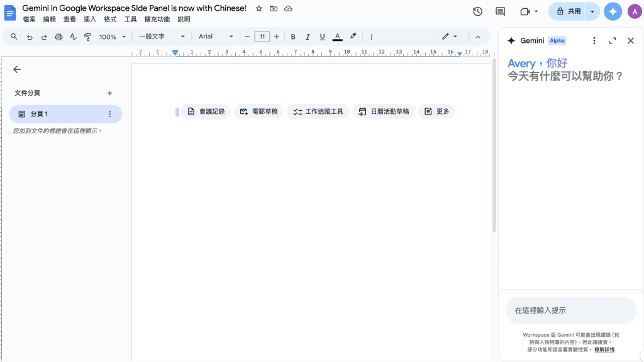Open the 100% zoom dropdown
The height and width of the screenshot is (362, 644).
click(x=112, y=37)
